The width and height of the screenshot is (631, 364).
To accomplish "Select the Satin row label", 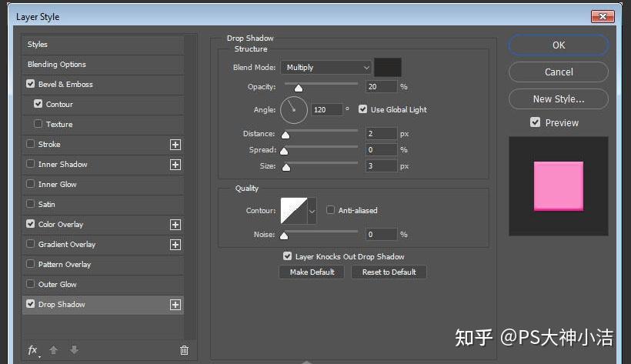I will pos(46,204).
